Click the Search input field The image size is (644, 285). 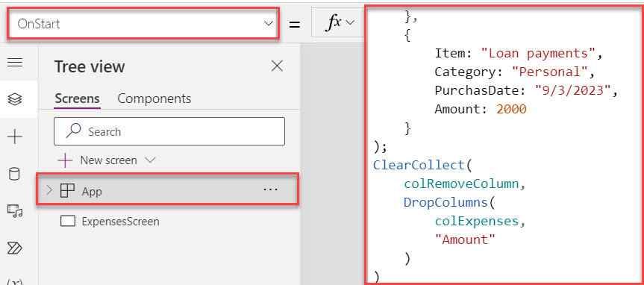[x=169, y=131]
